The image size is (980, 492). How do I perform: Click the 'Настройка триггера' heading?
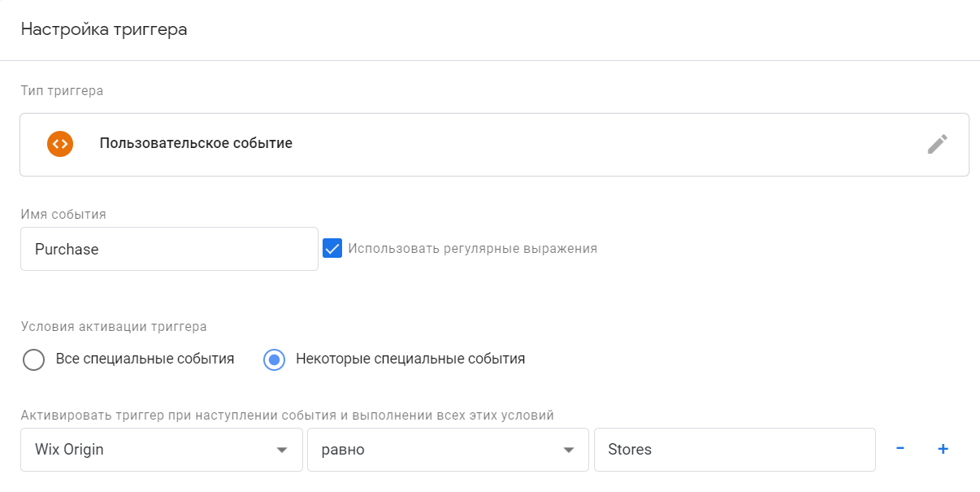coord(104,30)
